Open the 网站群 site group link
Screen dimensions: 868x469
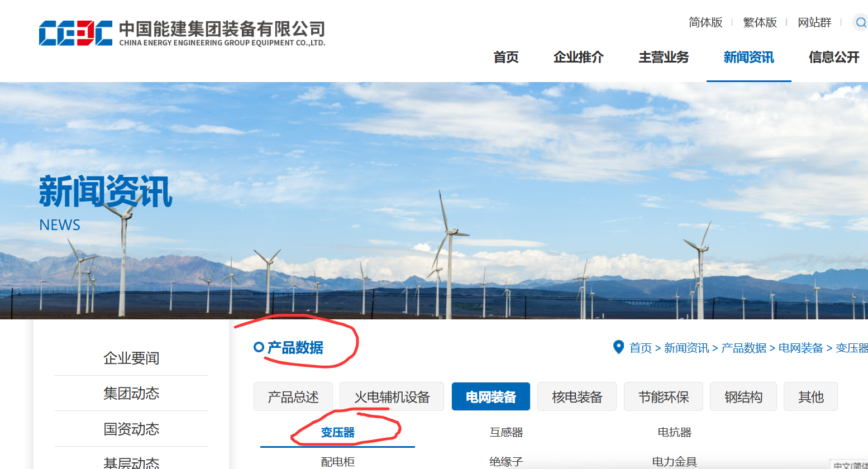[814, 22]
